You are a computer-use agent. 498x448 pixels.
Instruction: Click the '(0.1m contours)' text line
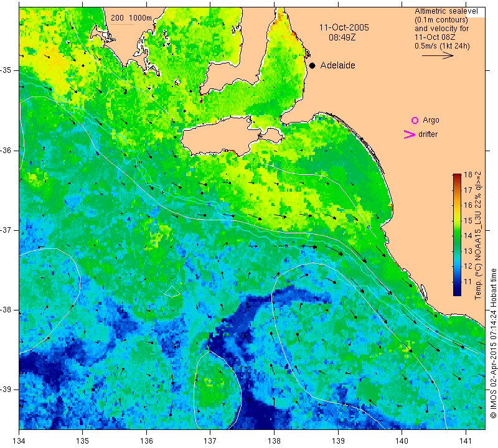pos(441,20)
